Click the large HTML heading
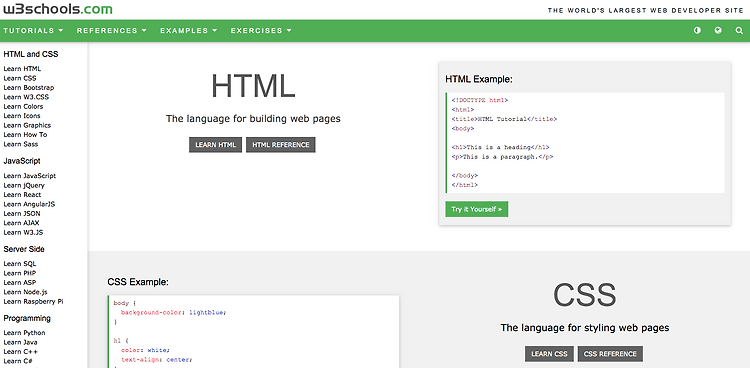750x368 pixels. pos(253,86)
